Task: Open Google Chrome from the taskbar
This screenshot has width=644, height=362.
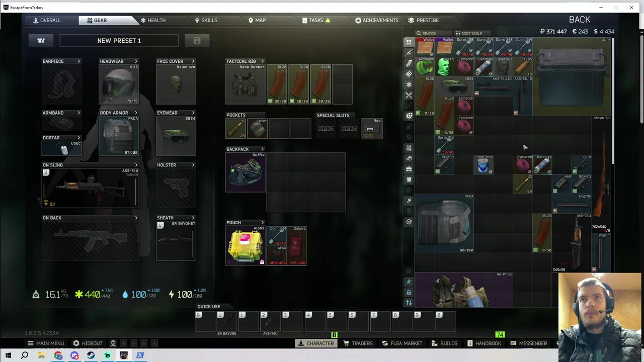Action: 58,355
